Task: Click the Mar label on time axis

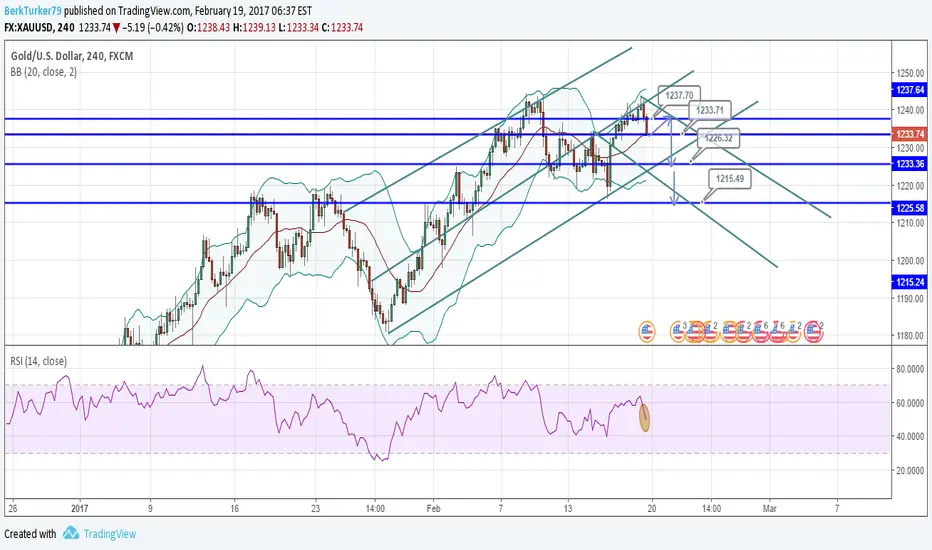Action: click(770, 508)
